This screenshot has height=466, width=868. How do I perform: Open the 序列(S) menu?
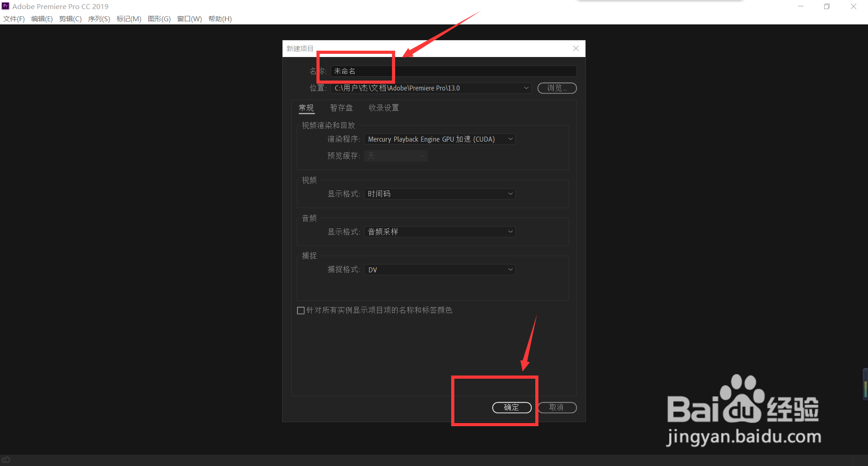(x=99, y=19)
